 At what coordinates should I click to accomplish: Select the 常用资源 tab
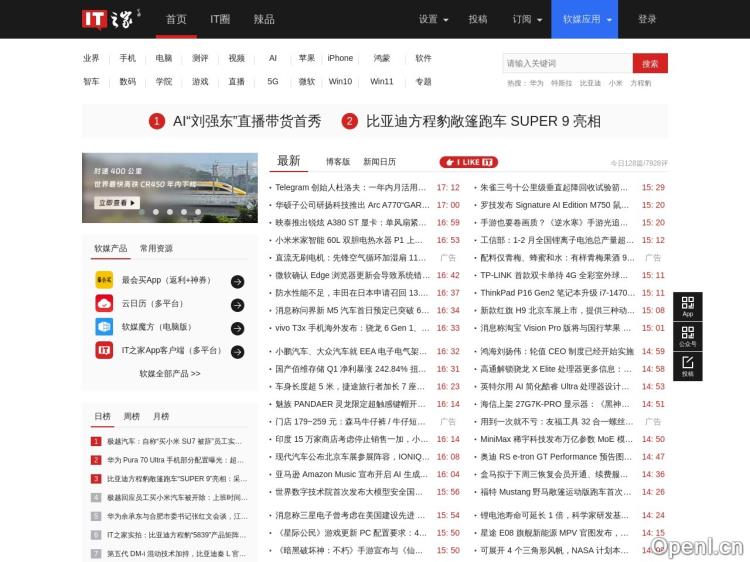coord(156,248)
